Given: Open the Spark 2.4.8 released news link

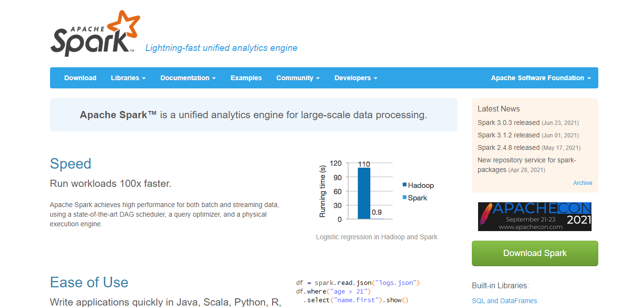Looking at the screenshot, I should coord(508,147).
